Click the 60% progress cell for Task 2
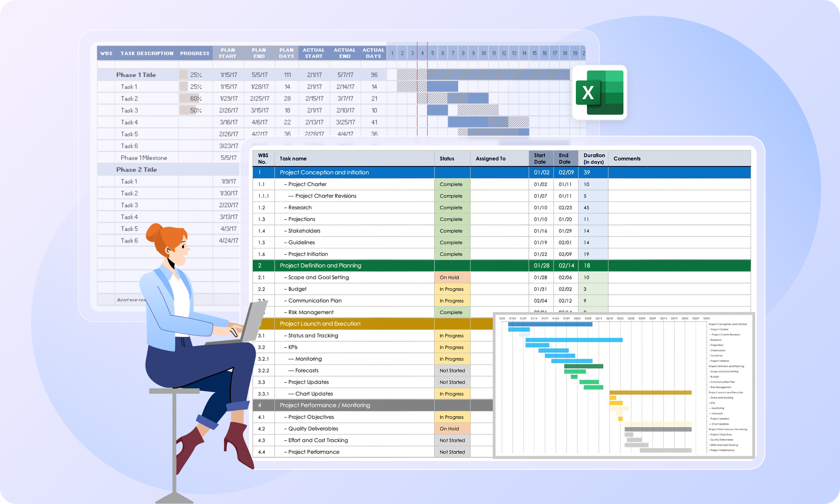 point(196,99)
